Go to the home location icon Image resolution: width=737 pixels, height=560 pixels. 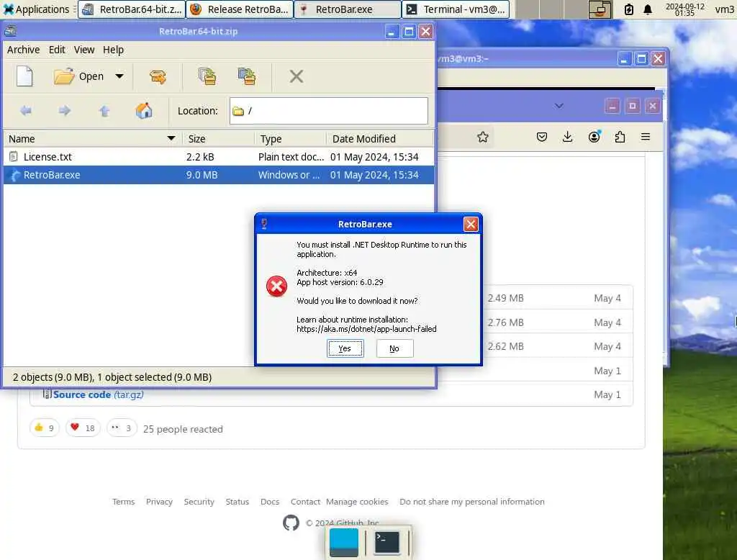tap(144, 111)
